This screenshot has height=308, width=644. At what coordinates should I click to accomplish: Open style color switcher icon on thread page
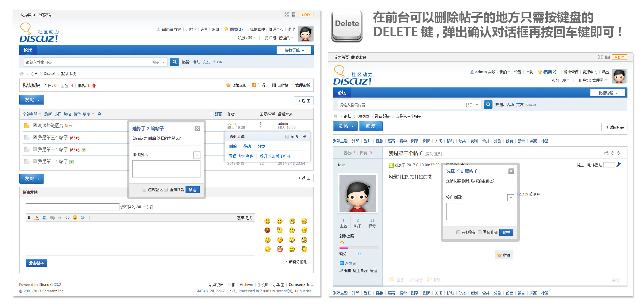click(608, 57)
